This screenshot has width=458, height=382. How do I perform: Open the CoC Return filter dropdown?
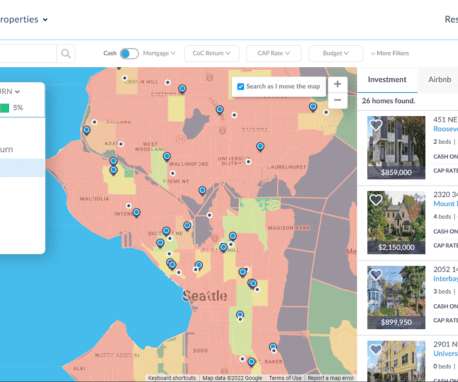coord(212,53)
